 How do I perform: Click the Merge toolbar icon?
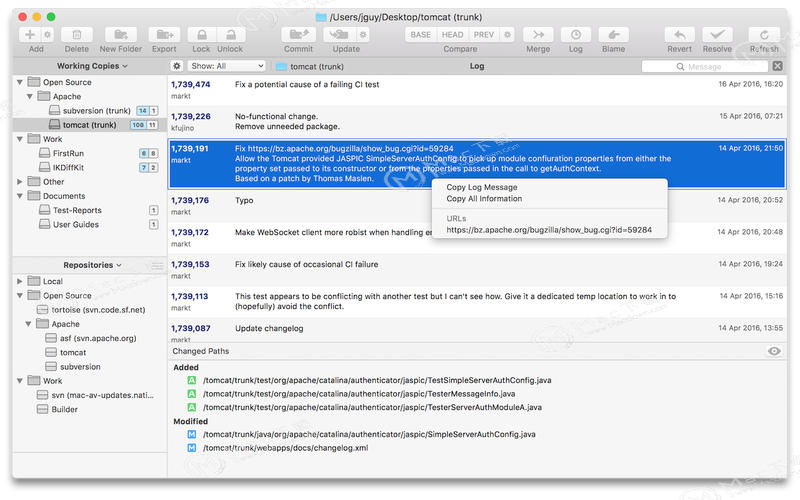[x=538, y=35]
